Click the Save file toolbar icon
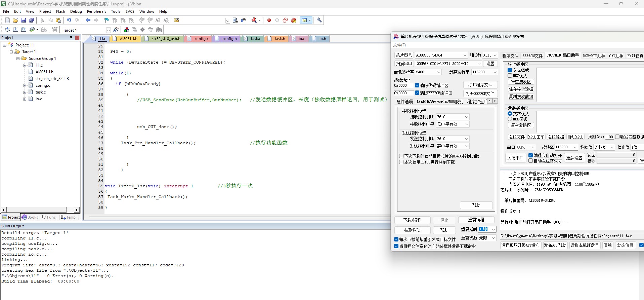 [x=24, y=20]
